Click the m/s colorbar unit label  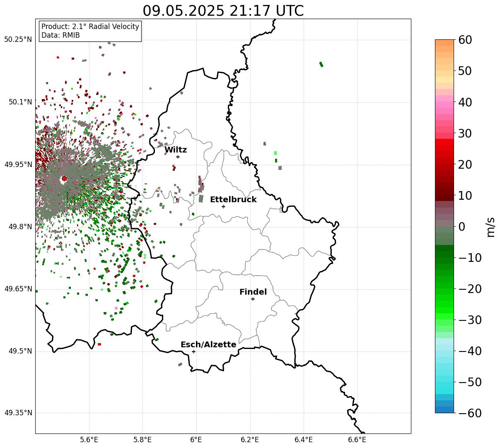tap(491, 226)
